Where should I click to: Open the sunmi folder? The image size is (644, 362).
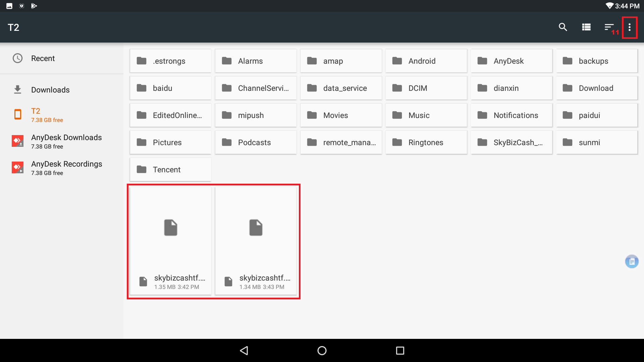point(596,142)
